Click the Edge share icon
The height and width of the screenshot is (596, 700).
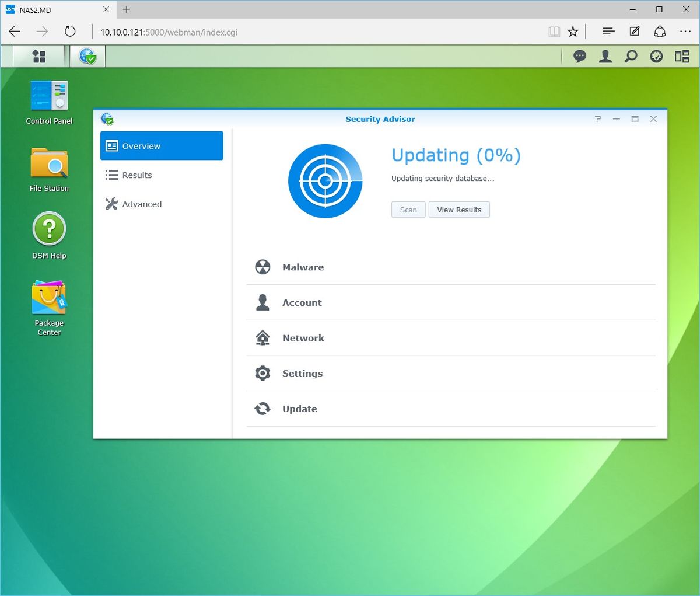pyautogui.click(x=660, y=32)
